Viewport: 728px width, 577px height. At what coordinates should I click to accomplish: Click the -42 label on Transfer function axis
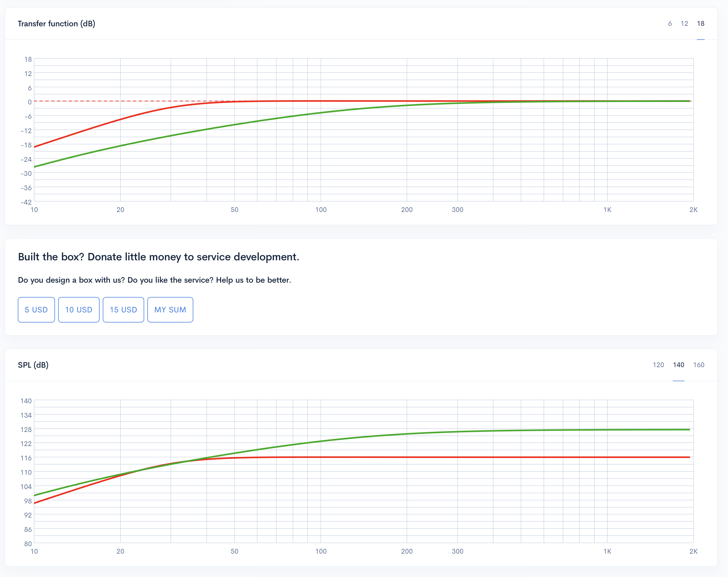26,202
